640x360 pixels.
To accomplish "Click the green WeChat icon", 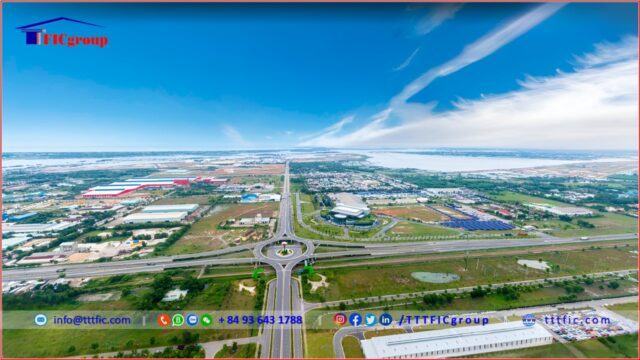I will (x=207, y=320).
